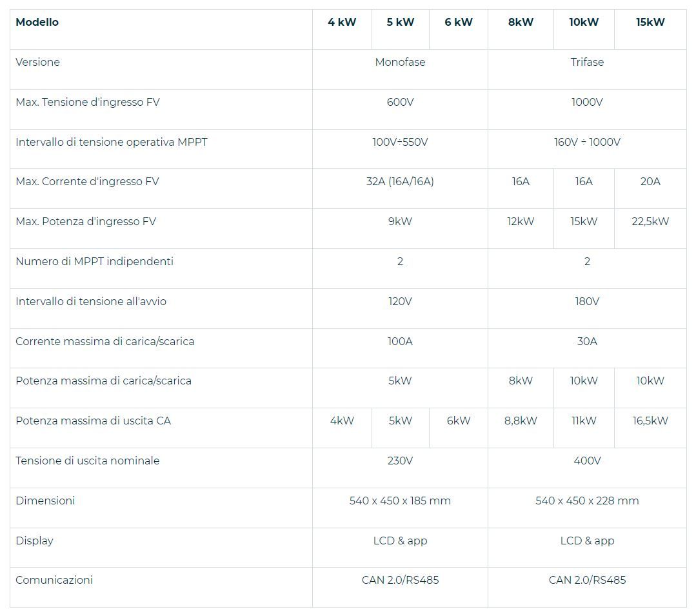
Task: Select the '22,5kW' input power cell
Action: [x=650, y=222]
